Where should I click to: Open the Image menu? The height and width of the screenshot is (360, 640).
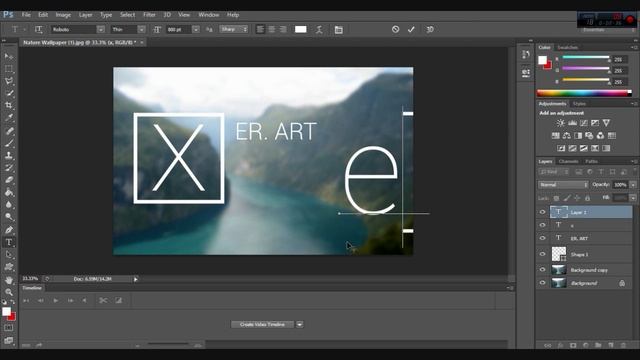pos(63,15)
